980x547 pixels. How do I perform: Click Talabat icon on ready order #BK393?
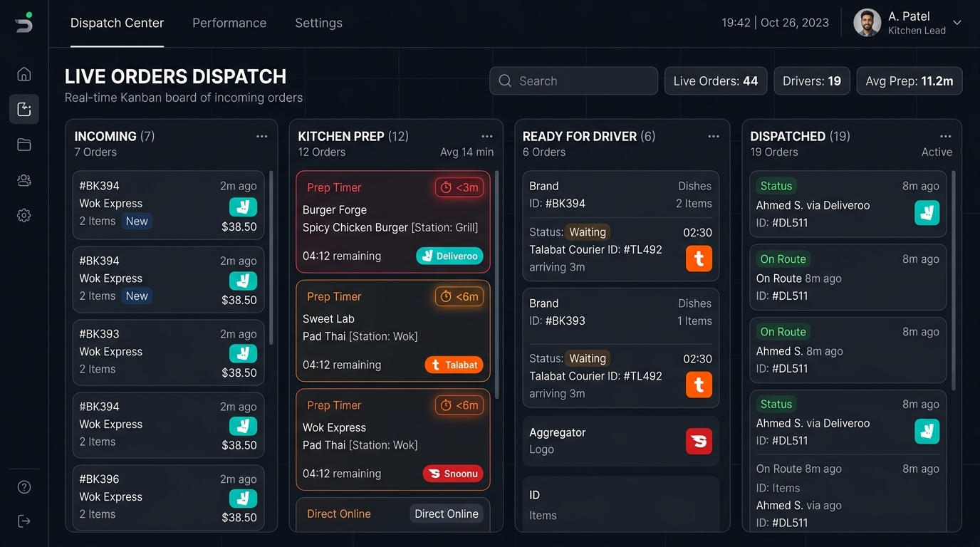point(699,385)
